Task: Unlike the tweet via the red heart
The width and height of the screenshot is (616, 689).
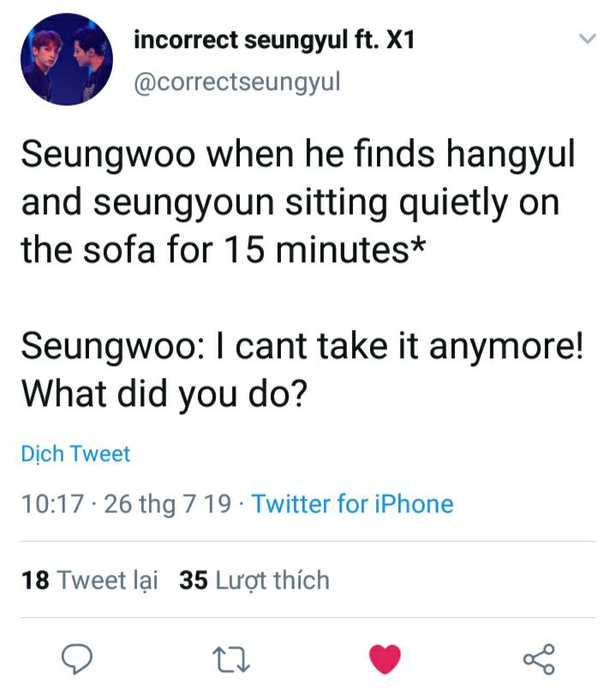Action: tap(385, 658)
